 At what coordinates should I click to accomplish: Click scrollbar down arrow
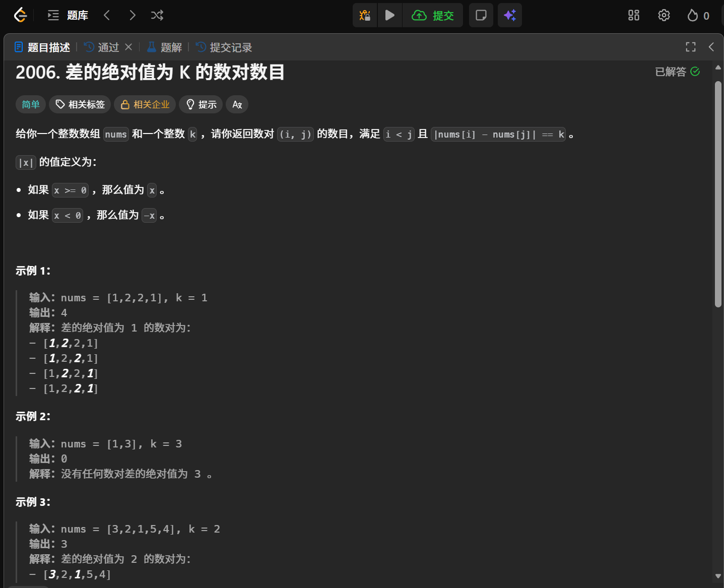click(x=718, y=576)
